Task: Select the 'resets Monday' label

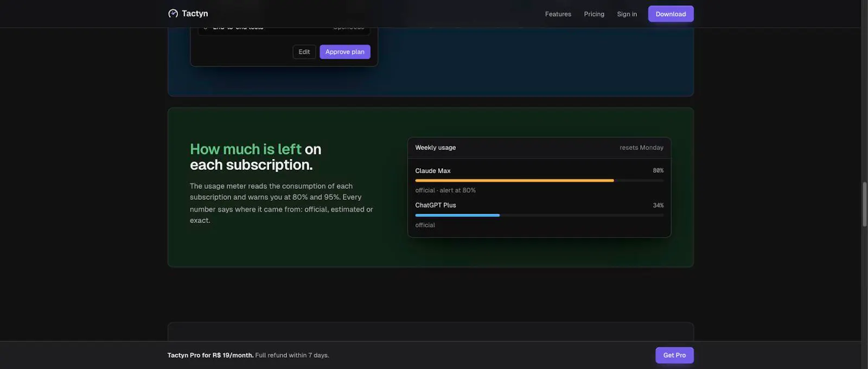Action: 641,148
